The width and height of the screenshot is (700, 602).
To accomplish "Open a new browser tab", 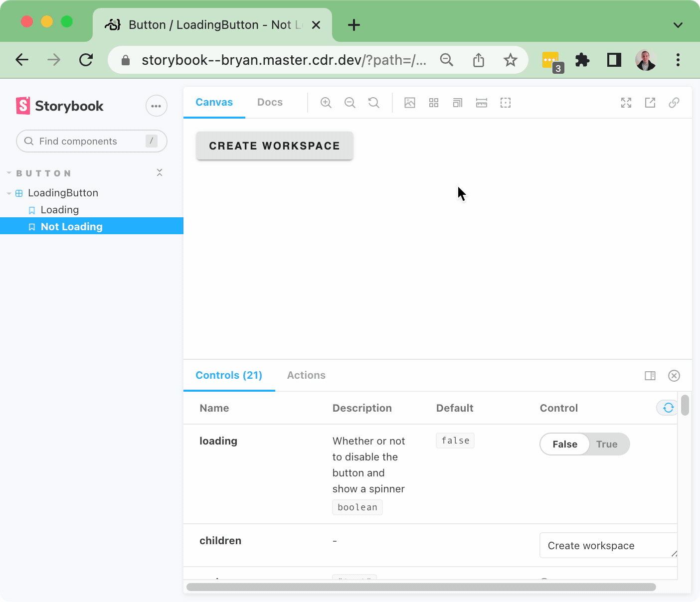I will 354,25.
